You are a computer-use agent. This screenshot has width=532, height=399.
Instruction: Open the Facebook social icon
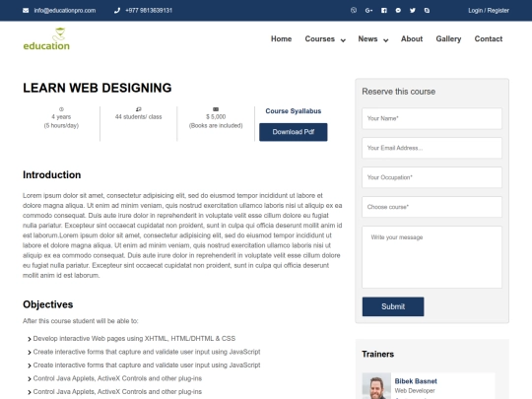(x=384, y=11)
